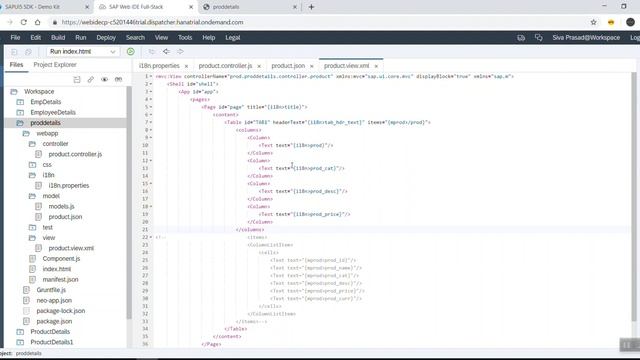The width and height of the screenshot is (640, 360).
Task: Click the file tree vertical scrollbar
Action: point(129,202)
